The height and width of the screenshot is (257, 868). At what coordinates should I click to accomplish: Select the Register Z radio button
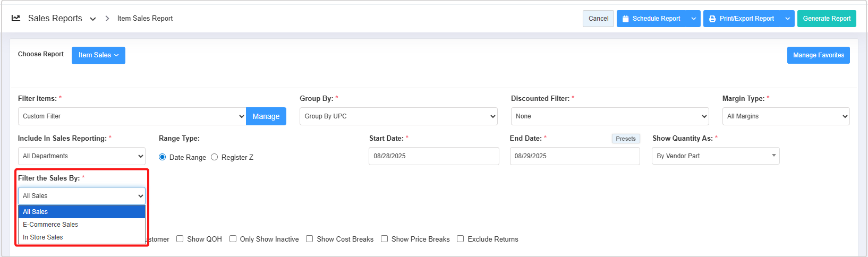[215, 157]
